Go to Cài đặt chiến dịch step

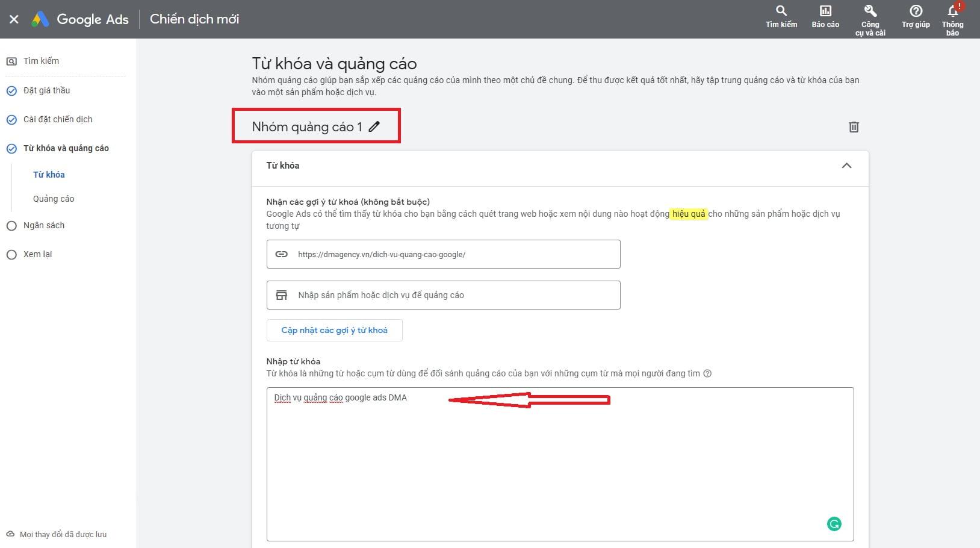[58, 119]
